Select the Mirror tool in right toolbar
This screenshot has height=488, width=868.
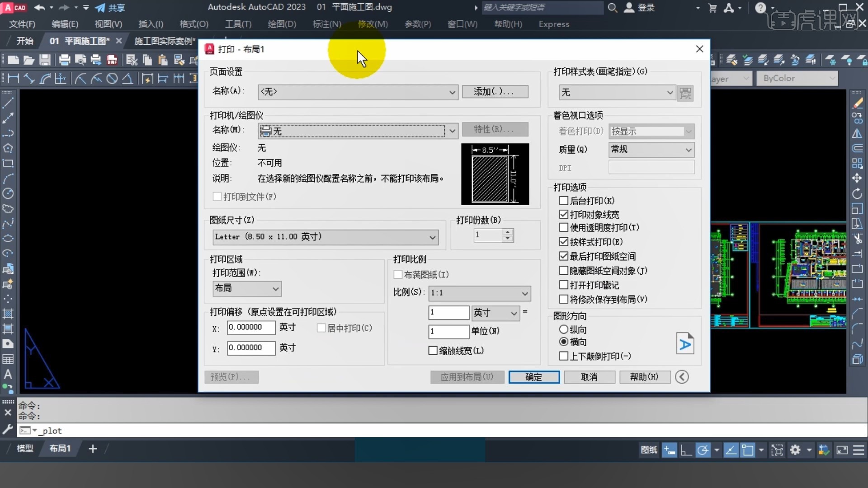click(x=857, y=133)
